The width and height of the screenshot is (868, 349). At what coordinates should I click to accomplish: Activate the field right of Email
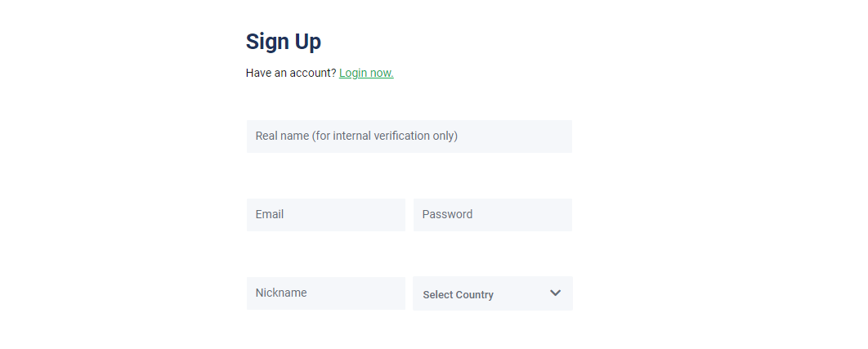point(492,214)
